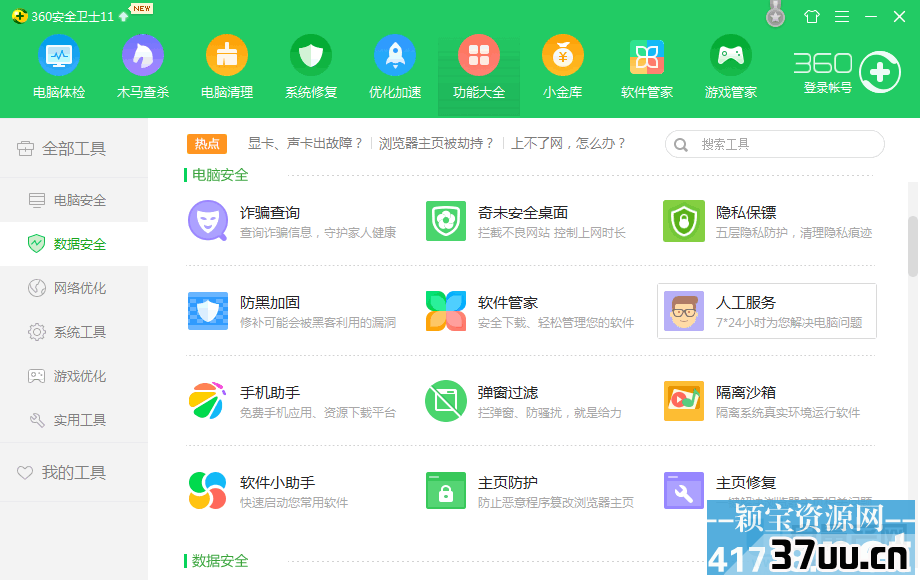This screenshot has height=580, width=920.
Task: Open 诈骗查询 mask icon
Action: coord(208,221)
